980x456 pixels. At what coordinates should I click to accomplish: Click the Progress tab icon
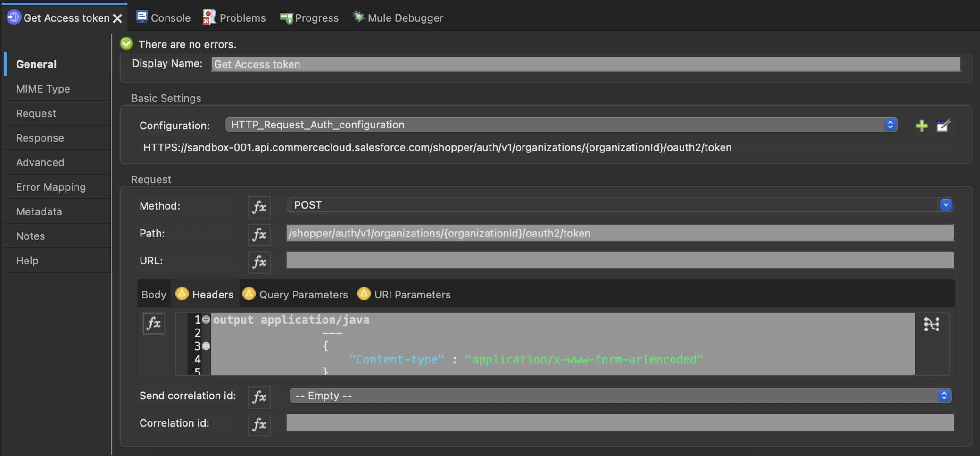(286, 18)
